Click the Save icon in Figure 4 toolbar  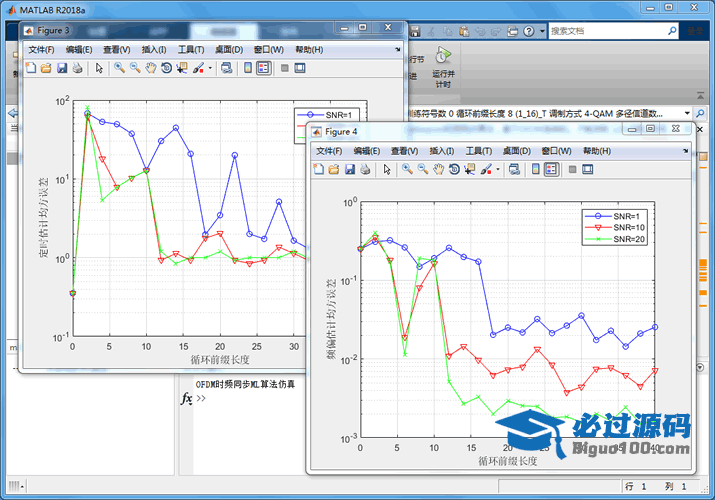[350, 170]
